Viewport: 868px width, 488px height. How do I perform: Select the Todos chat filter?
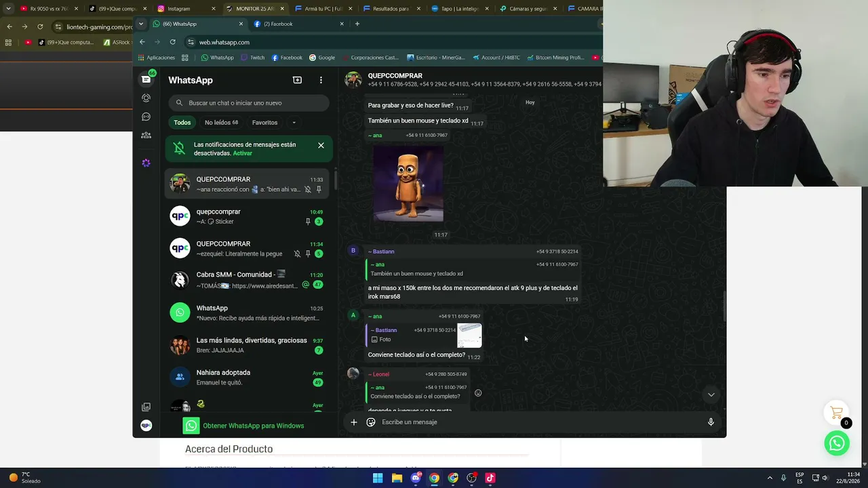click(182, 123)
